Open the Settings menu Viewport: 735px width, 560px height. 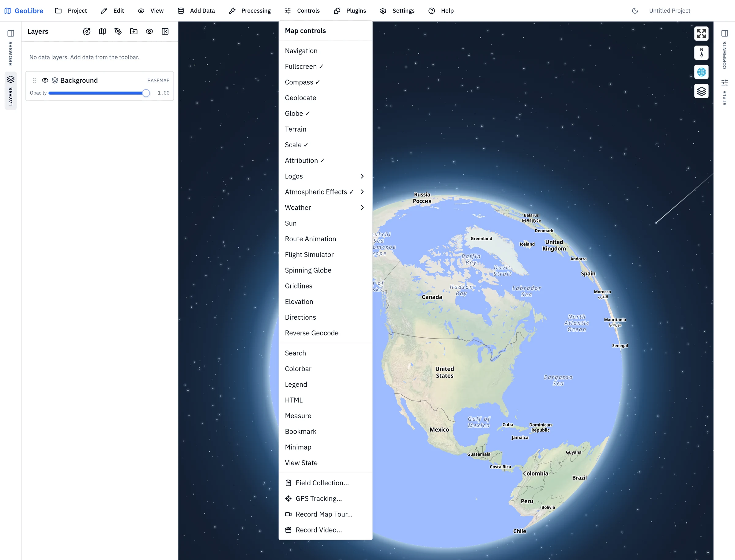pyautogui.click(x=397, y=11)
